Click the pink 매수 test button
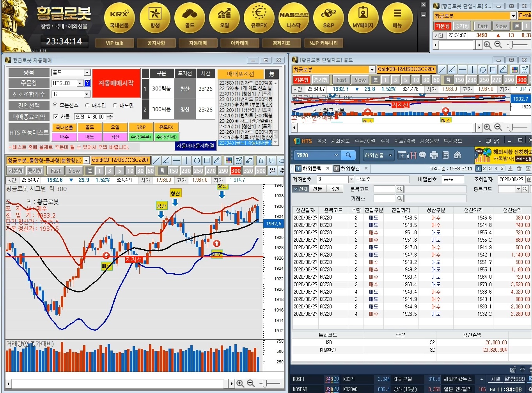The height and width of the screenshot is (393, 532). tap(64, 137)
